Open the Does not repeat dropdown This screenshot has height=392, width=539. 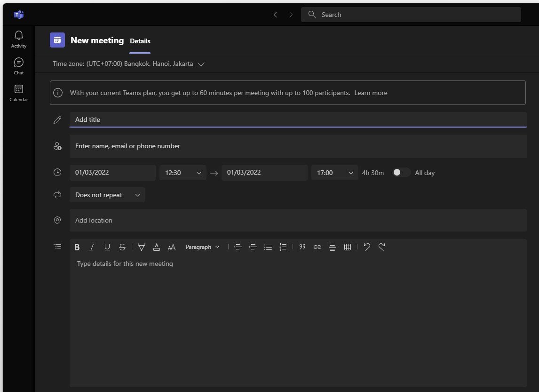(x=107, y=195)
